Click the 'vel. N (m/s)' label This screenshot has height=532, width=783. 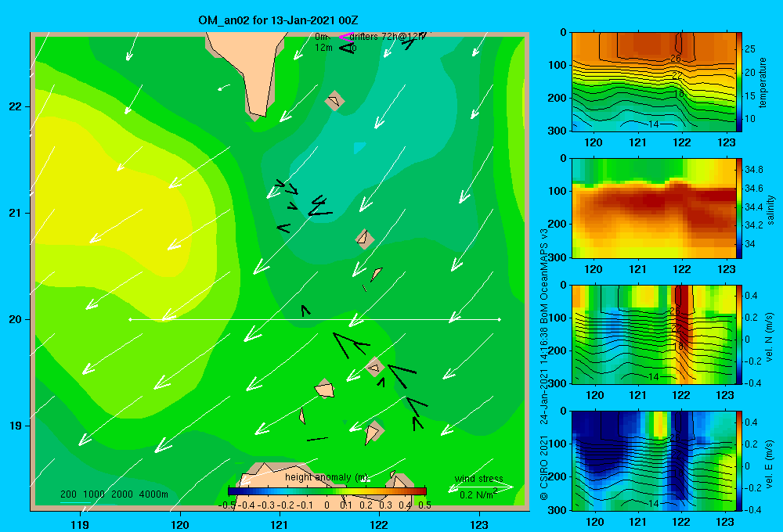(x=770, y=337)
